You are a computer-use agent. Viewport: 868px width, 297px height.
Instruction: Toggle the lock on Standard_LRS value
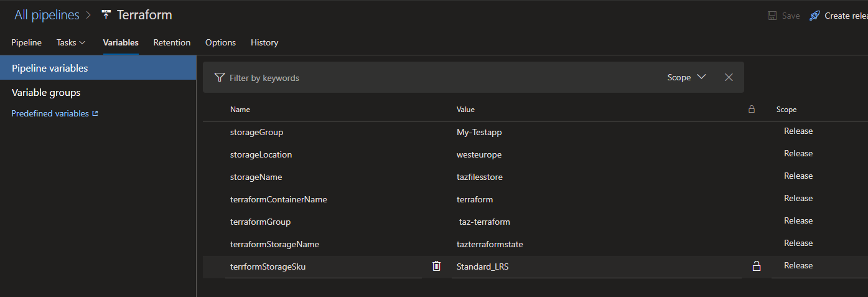tap(757, 266)
